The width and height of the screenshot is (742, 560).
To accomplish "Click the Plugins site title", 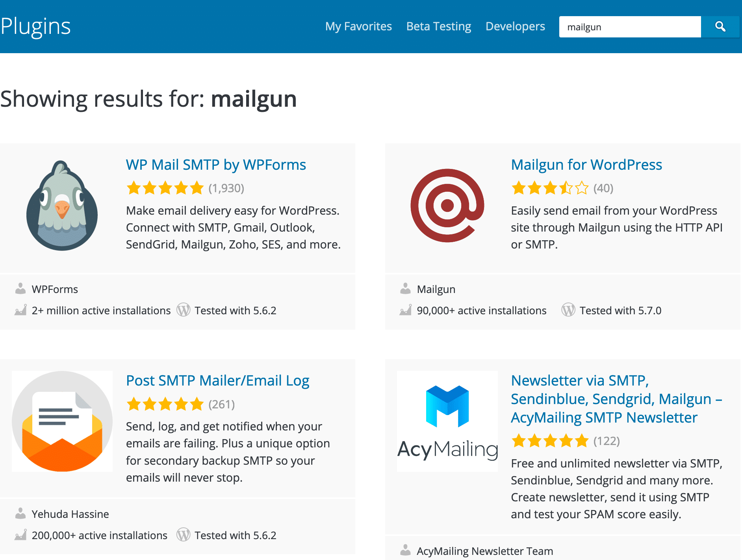I will (35, 26).
